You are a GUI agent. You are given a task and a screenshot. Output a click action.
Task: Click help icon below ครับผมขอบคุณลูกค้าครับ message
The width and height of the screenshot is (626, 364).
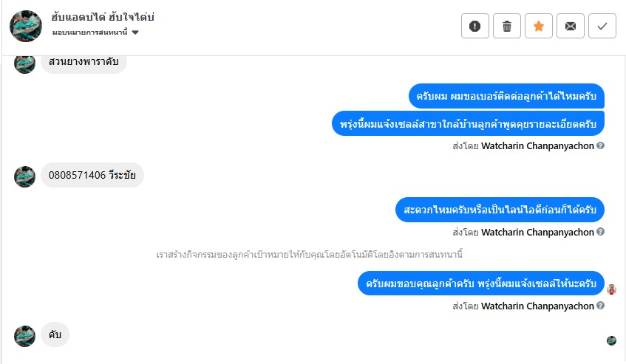pyautogui.click(x=601, y=306)
